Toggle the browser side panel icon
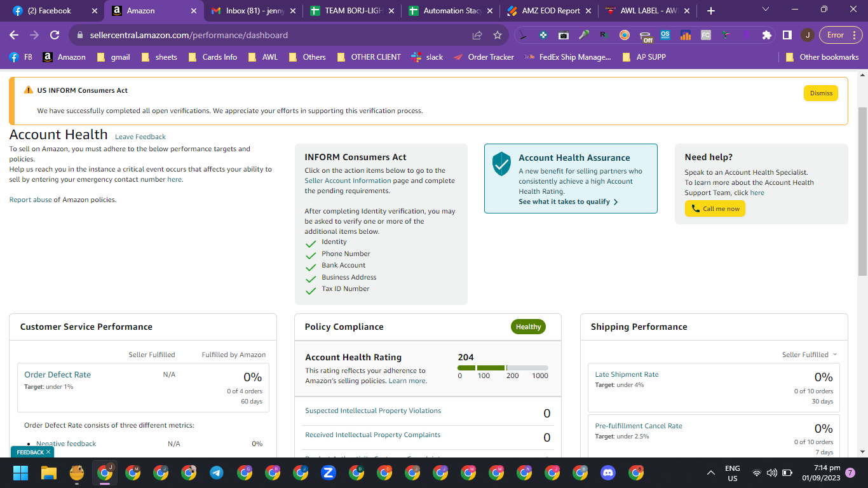The image size is (868, 488). pos(787,35)
